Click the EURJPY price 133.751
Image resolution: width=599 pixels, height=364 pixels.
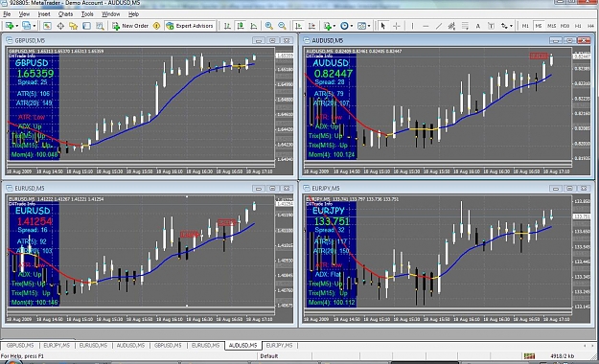(x=332, y=221)
